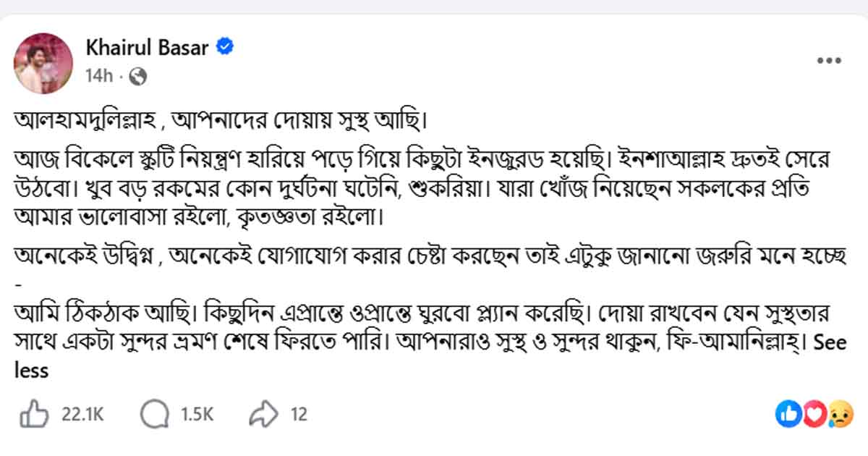The image size is (868, 456).
Task: Open the three-dot post options menu
Action: click(x=828, y=61)
